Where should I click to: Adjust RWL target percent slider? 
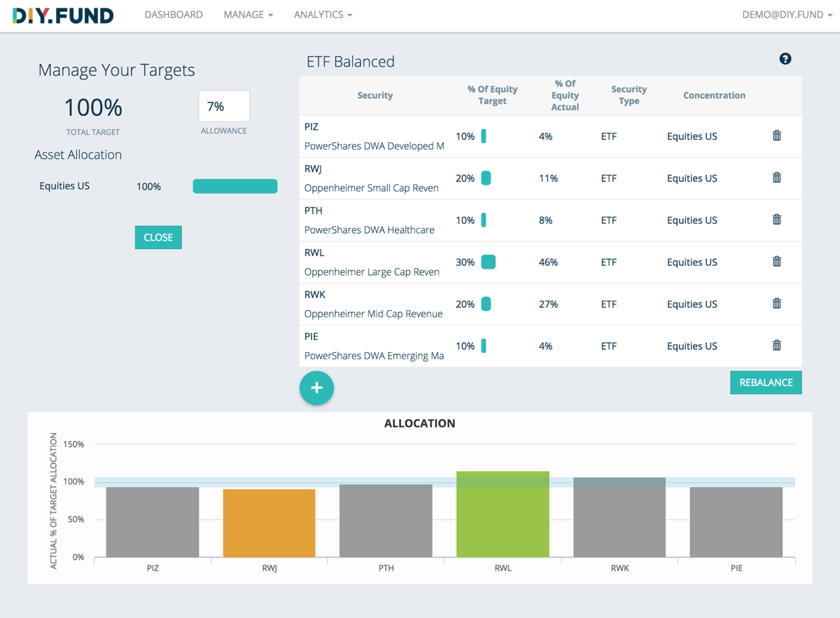pyautogui.click(x=489, y=262)
